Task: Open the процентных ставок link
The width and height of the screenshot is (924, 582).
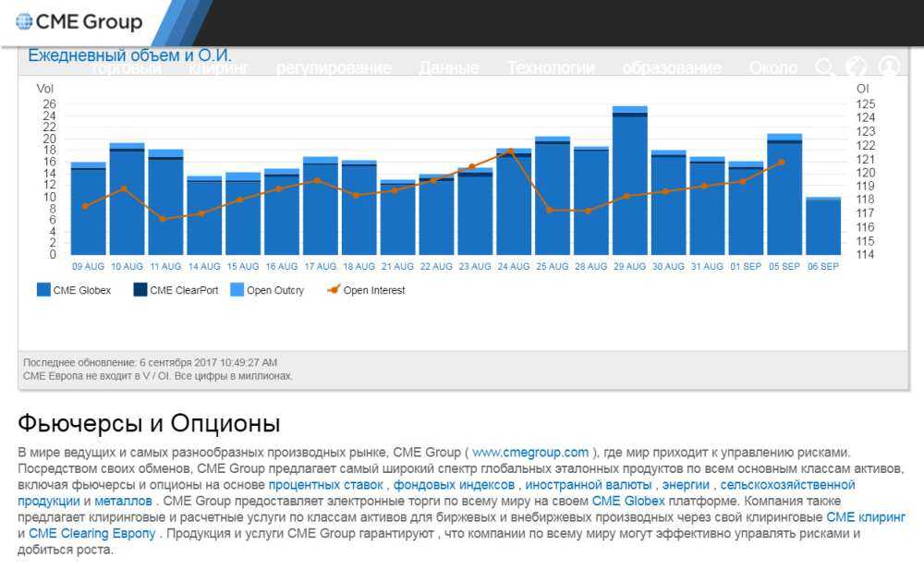Action: (328, 485)
